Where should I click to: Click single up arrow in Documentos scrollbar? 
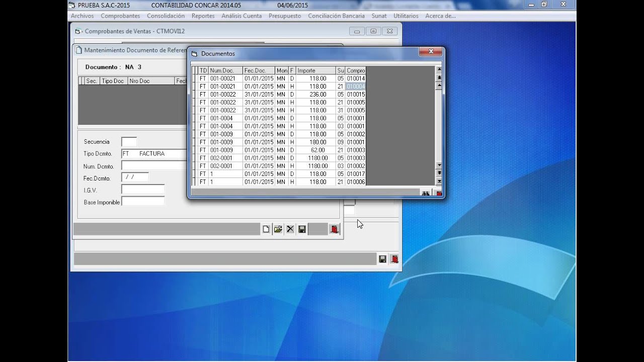439,85
